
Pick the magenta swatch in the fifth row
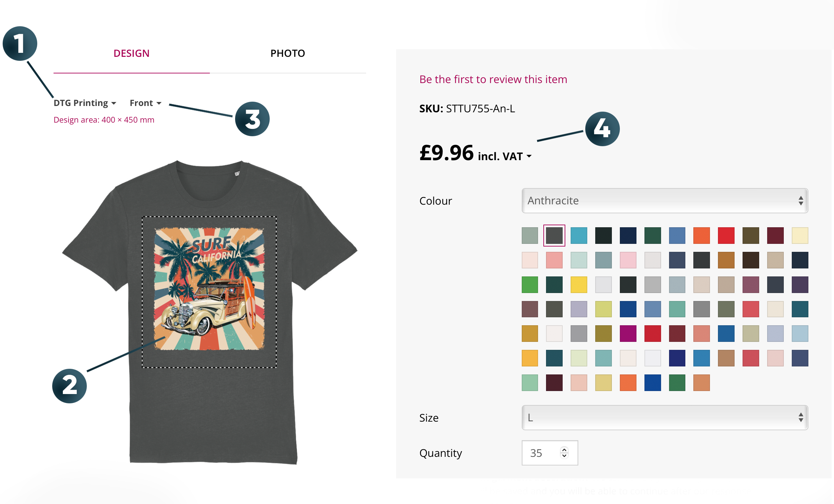tap(628, 334)
